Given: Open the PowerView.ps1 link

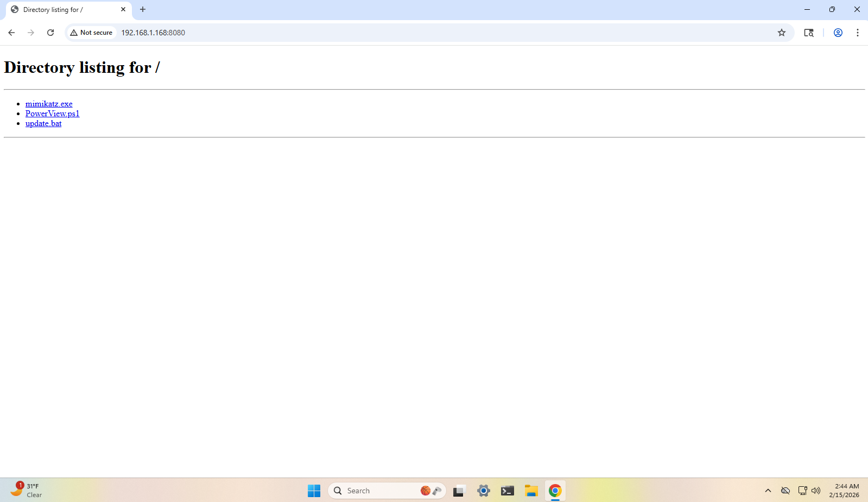Looking at the screenshot, I should click(x=52, y=114).
